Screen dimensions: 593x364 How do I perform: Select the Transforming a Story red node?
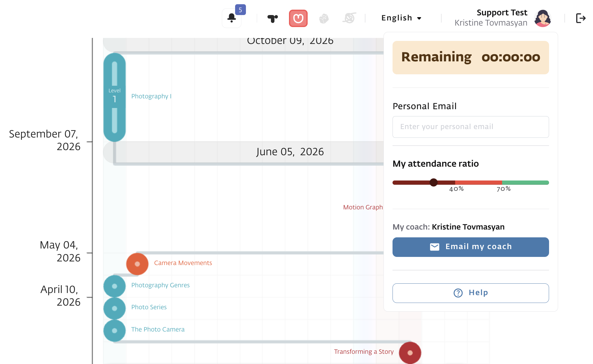point(410,353)
